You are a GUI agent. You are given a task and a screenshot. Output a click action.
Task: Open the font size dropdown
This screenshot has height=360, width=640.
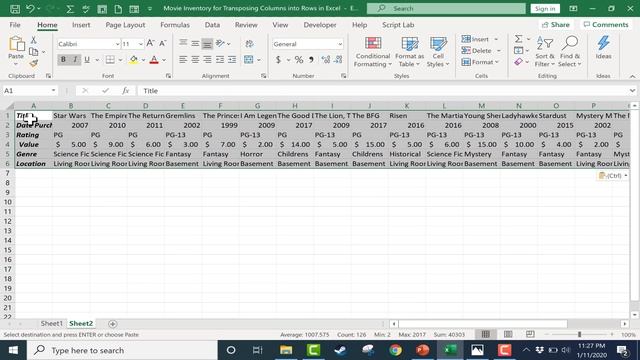(x=140, y=44)
